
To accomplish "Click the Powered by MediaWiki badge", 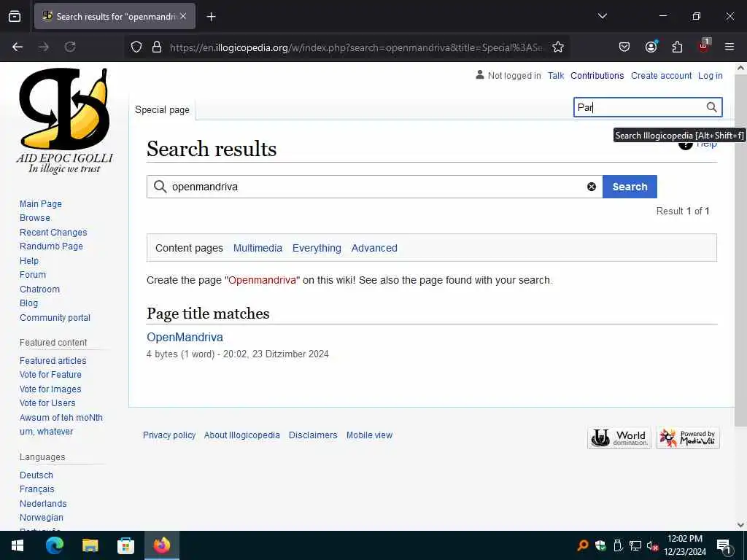I will [x=687, y=438].
